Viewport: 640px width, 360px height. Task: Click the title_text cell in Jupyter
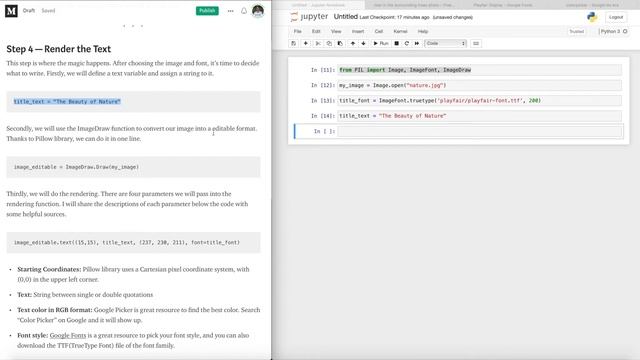click(480, 116)
